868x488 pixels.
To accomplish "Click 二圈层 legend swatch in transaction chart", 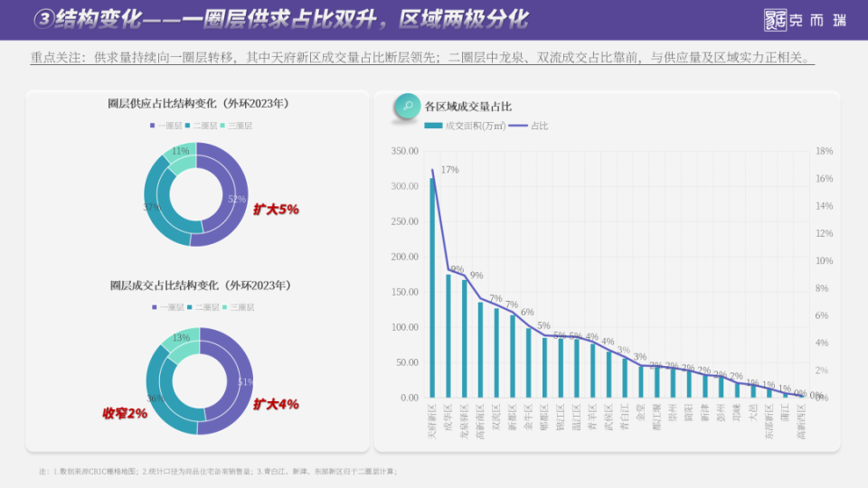I will [190, 307].
